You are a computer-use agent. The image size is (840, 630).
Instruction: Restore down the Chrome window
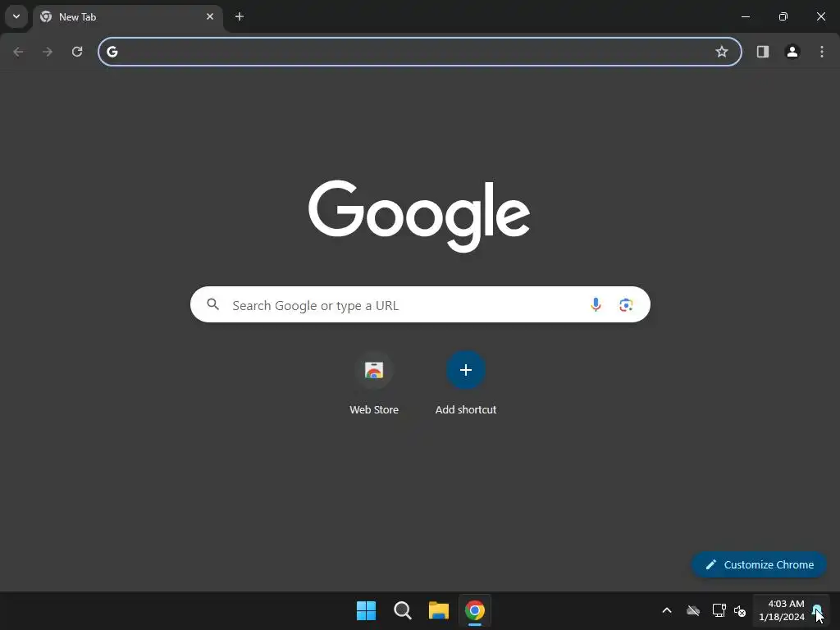click(x=783, y=16)
